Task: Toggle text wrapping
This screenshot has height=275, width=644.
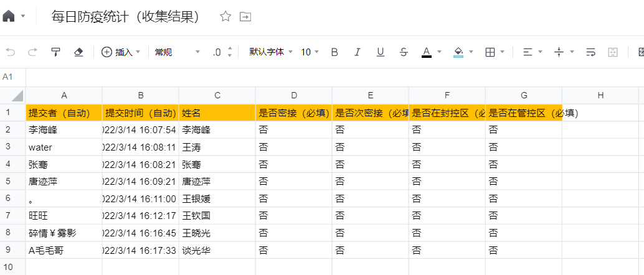Action: pyautogui.click(x=590, y=52)
